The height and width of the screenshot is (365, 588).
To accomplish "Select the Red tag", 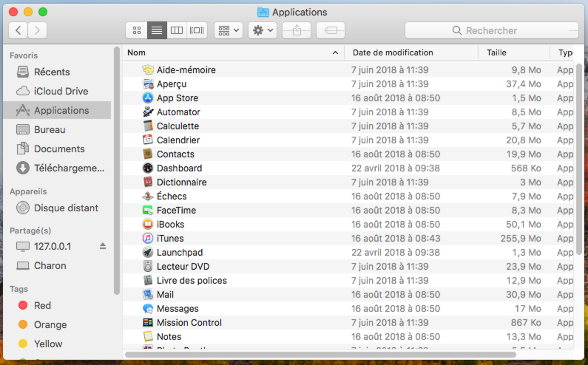I will pyautogui.click(x=57, y=306).
